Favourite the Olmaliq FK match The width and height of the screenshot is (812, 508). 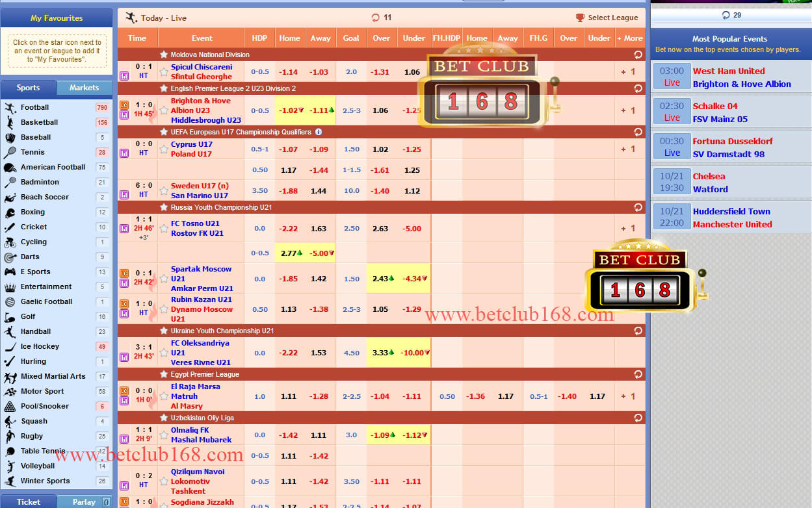tap(164, 435)
